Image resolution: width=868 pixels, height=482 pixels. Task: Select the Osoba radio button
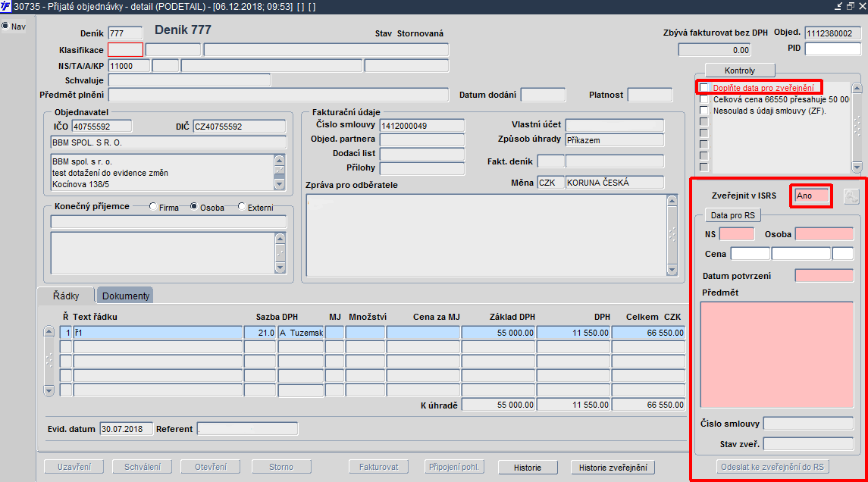(194, 206)
